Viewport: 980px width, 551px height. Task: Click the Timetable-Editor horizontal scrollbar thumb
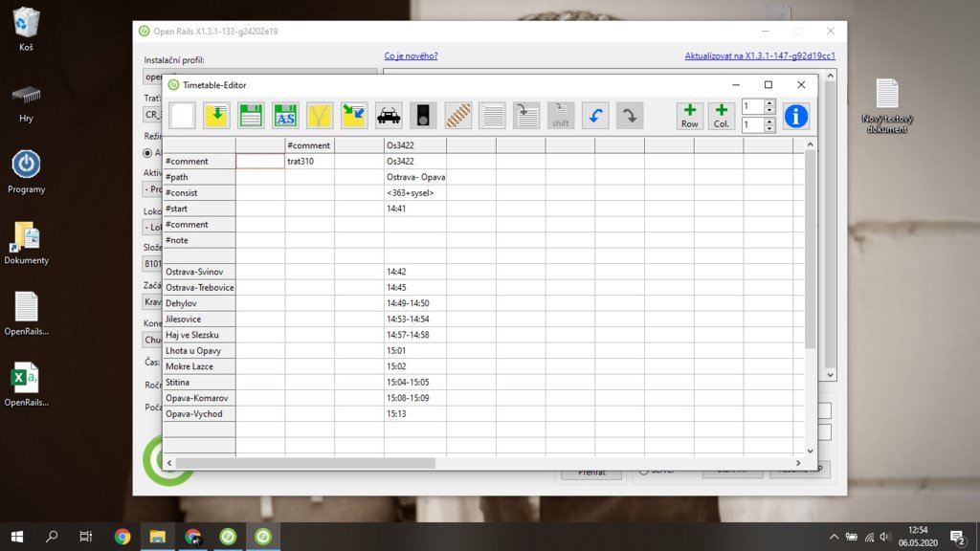pyautogui.click(x=305, y=463)
